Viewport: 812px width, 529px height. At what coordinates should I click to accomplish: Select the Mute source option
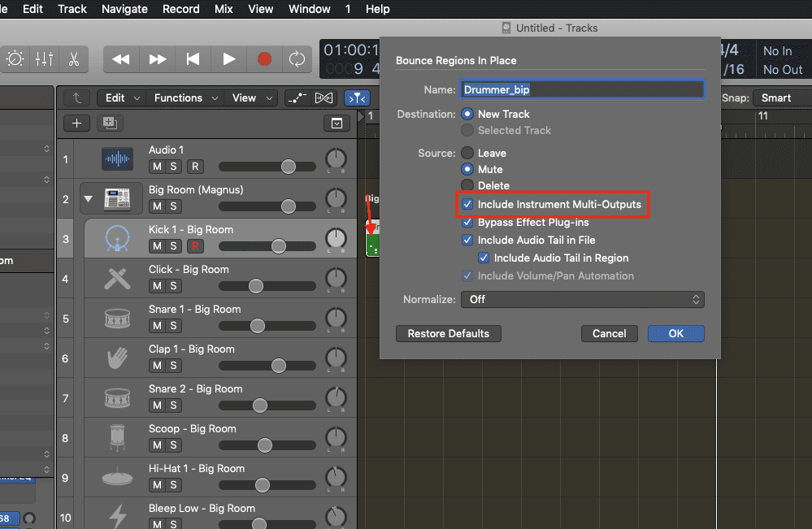467,169
